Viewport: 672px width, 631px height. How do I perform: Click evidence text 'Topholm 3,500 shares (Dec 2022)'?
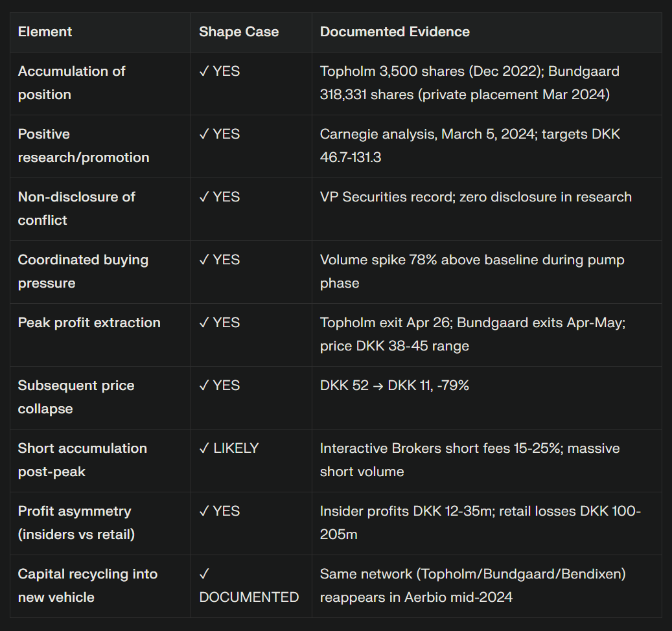pos(432,71)
